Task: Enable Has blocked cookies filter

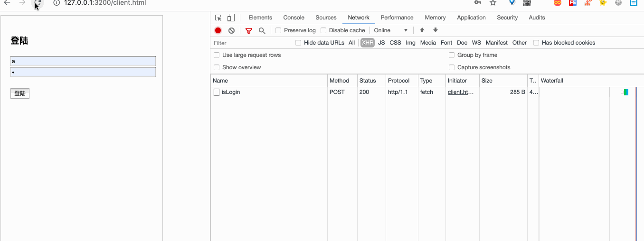Action: (536, 43)
